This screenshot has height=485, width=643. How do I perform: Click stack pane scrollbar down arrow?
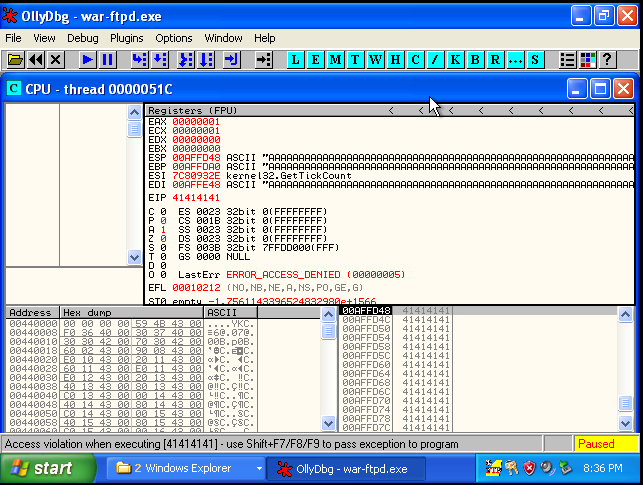(625, 423)
